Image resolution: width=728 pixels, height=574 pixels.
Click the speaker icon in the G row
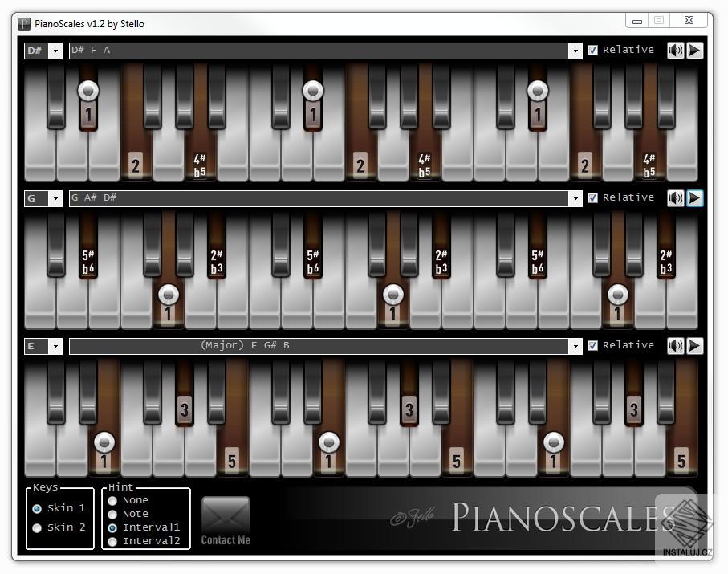coord(676,198)
